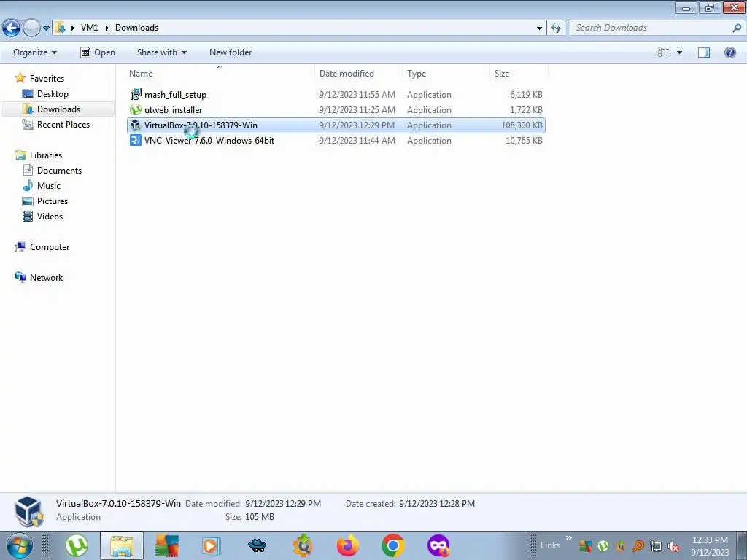Screen dimensions: 747x560
Task: Open the Organize menu
Action: tap(35, 52)
